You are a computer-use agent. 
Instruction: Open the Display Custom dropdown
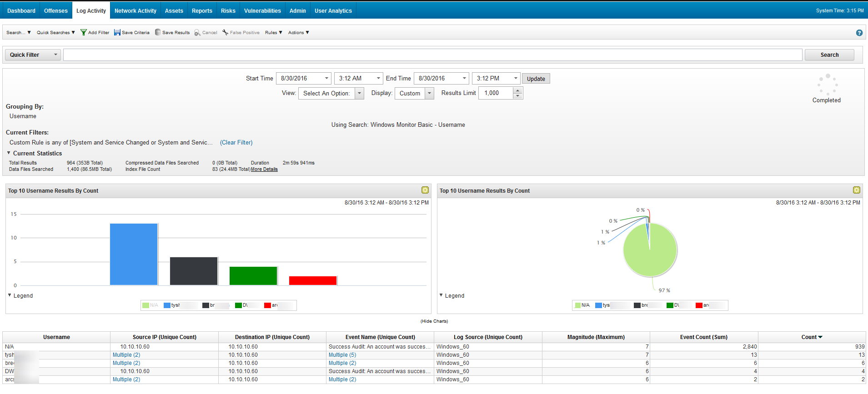coord(429,93)
